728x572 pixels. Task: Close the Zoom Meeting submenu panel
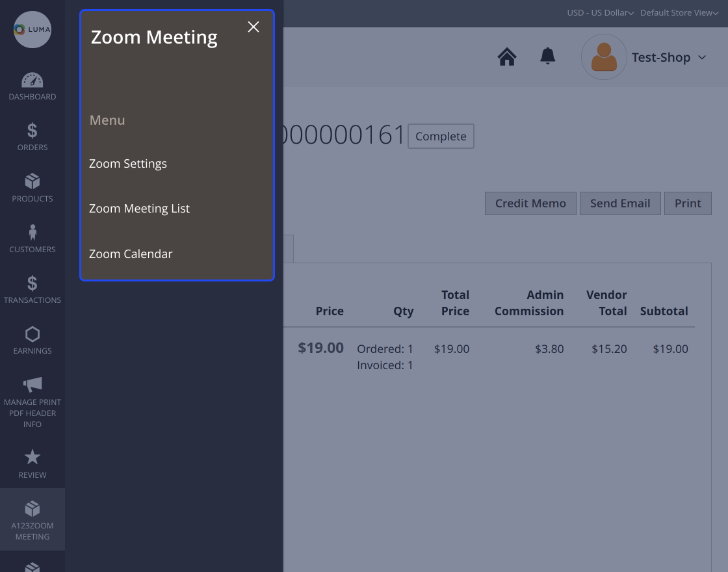click(253, 27)
